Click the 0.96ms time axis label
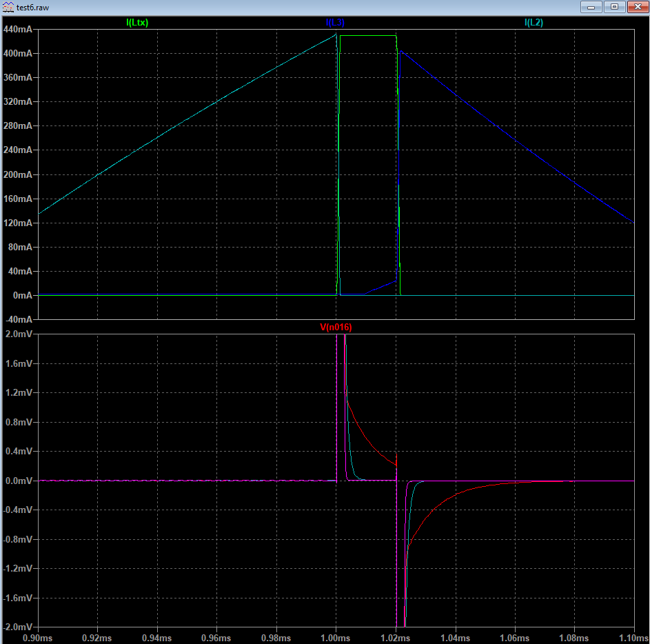650x644 pixels. pos(216,638)
